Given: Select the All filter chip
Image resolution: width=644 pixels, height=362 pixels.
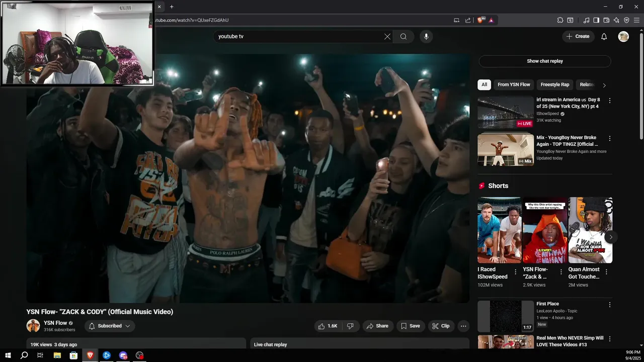Looking at the screenshot, I should click(484, 84).
